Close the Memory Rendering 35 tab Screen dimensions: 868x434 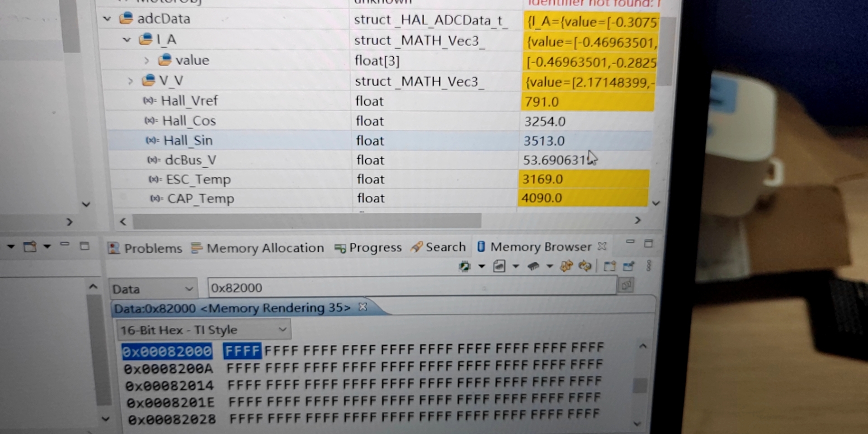pyautogui.click(x=363, y=307)
